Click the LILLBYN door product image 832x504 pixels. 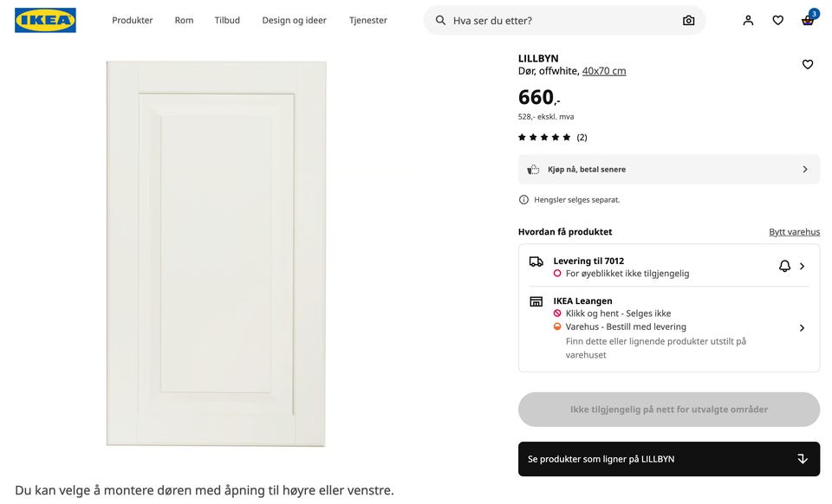tap(216, 254)
